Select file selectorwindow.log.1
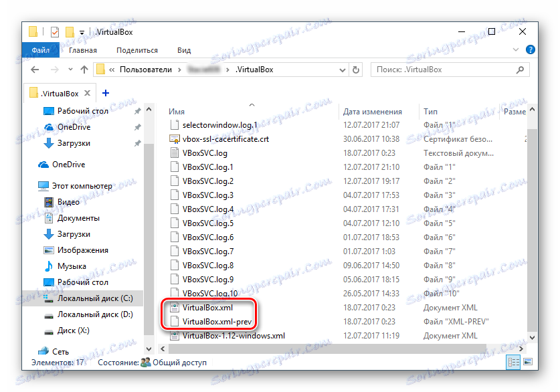Image resolution: width=560 pixels, height=392 pixels. click(x=219, y=125)
